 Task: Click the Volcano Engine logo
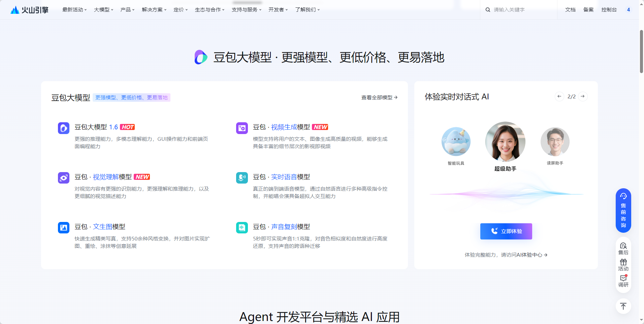29,10
